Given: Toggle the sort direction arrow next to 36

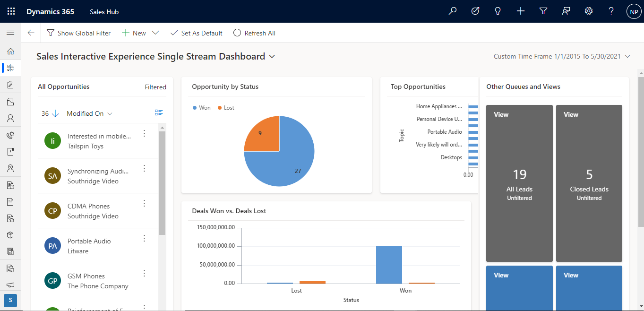Looking at the screenshot, I should pyautogui.click(x=55, y=113).
